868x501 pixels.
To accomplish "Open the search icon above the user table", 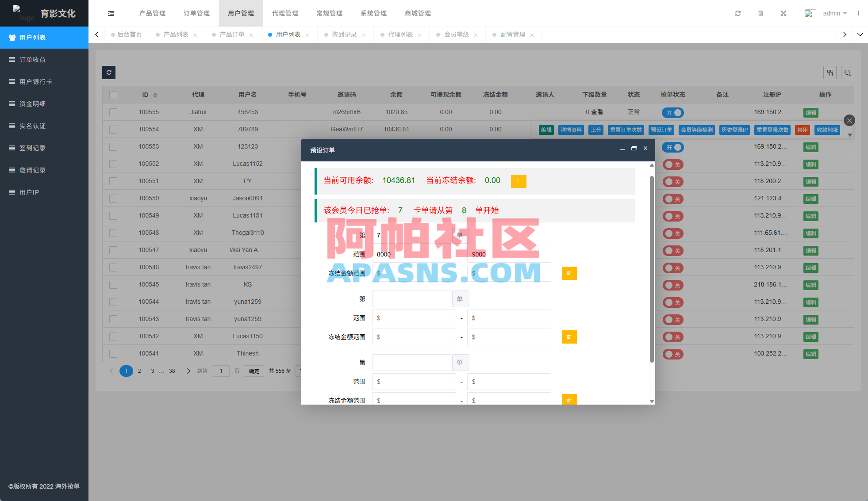I will (848, 73).
